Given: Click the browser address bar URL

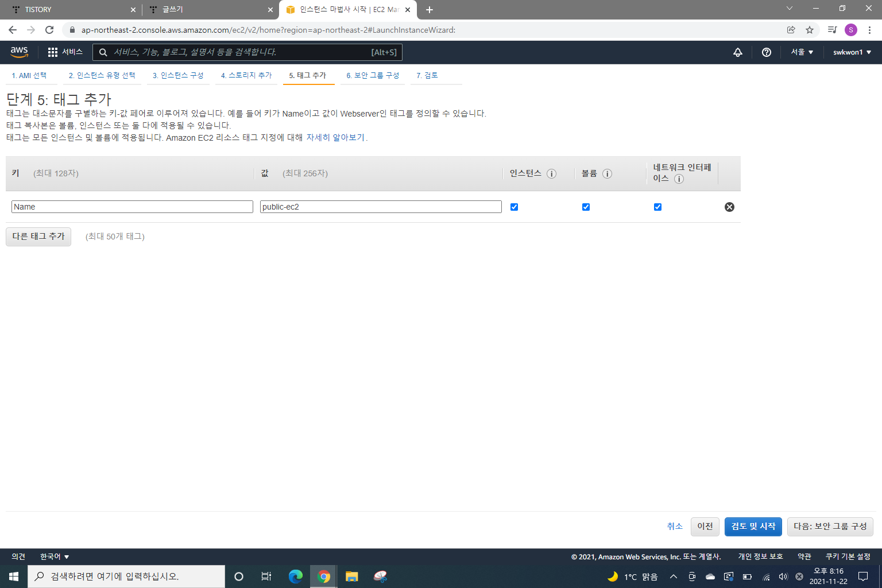Looking at the screenshot, I should 268,30.
